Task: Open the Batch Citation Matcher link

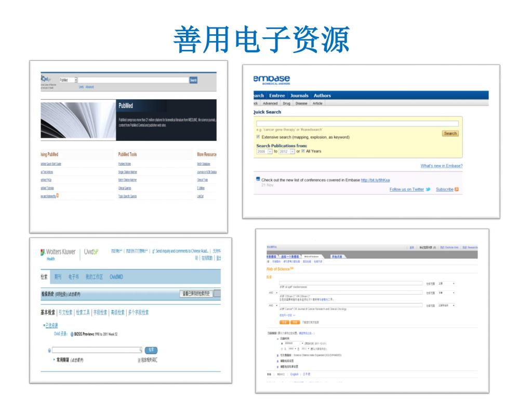Action: 128,180
